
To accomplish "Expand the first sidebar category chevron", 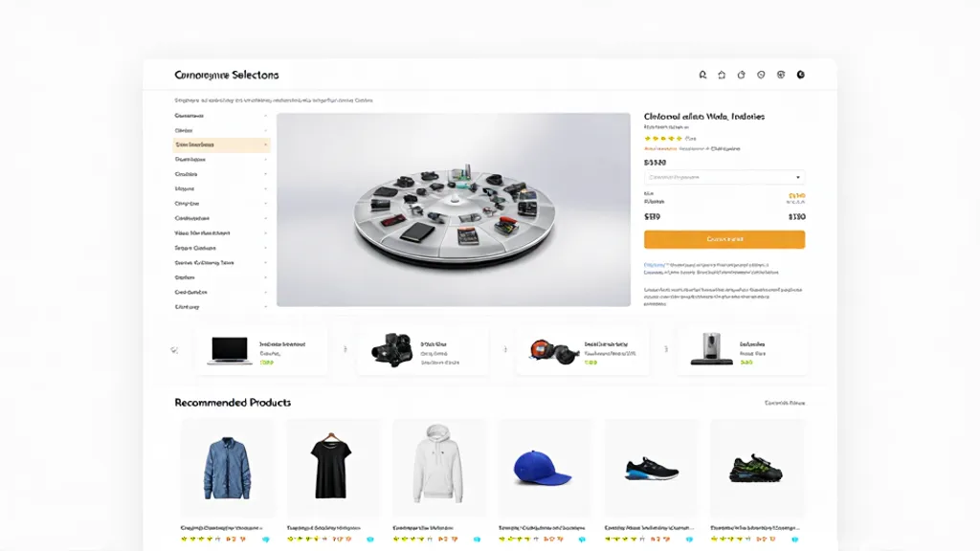I will [x=266, y=116].
